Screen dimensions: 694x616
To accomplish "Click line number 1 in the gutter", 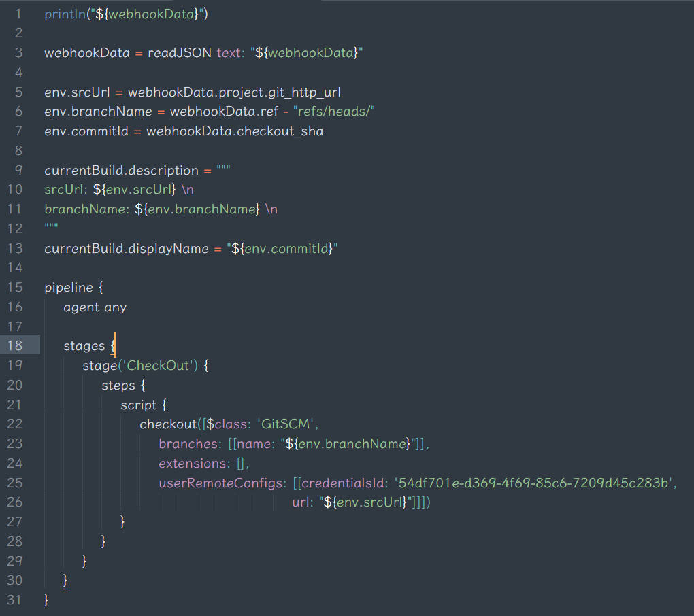I will coord(18,14).
